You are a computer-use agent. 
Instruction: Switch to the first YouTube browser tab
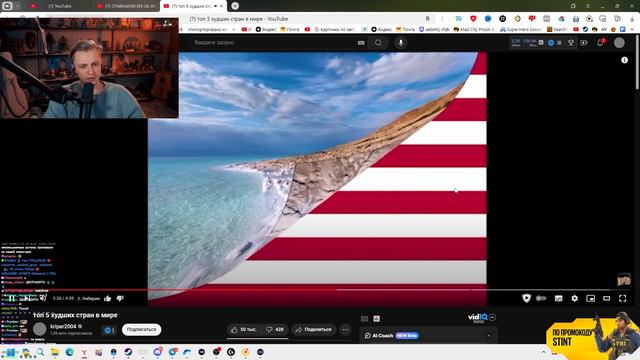point(59,6)
